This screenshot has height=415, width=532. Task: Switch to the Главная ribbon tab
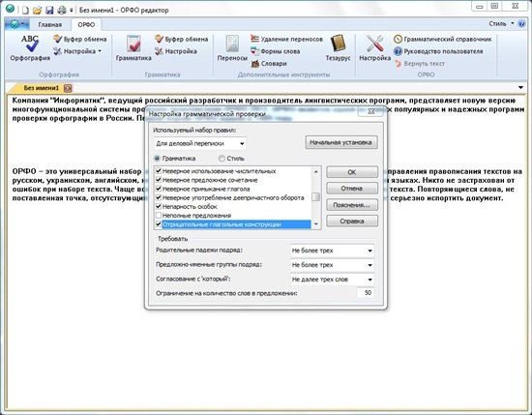[x=50, y=25]
